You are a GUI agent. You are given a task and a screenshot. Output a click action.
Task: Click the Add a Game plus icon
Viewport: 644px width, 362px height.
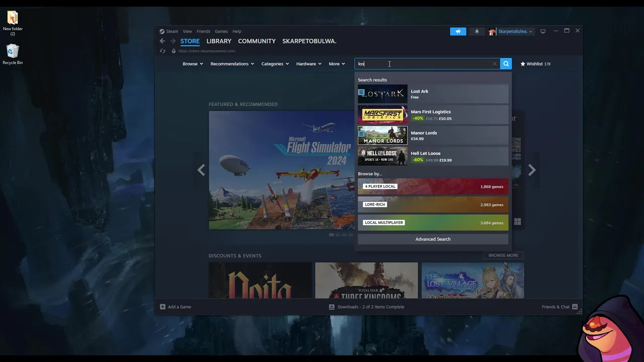163,307
